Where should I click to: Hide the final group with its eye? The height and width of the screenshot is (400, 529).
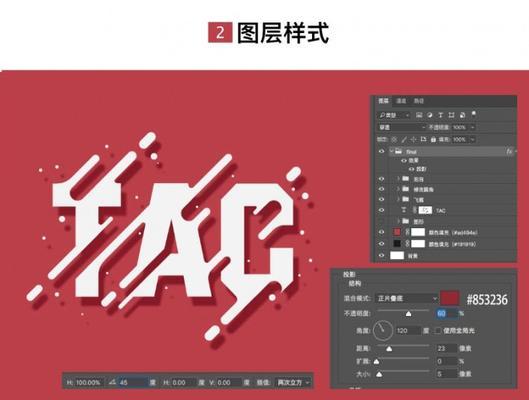point(382,151)
